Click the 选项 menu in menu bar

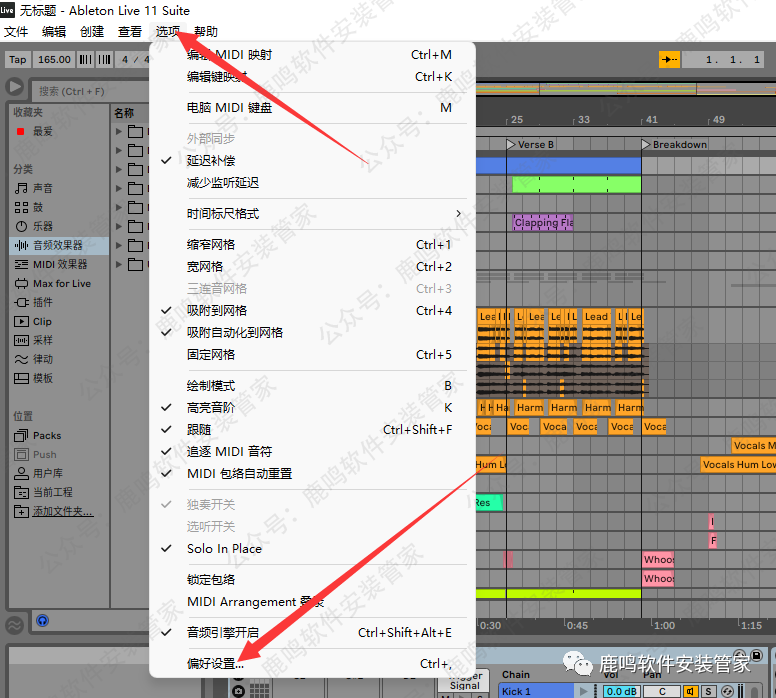(x=167, y=32)
